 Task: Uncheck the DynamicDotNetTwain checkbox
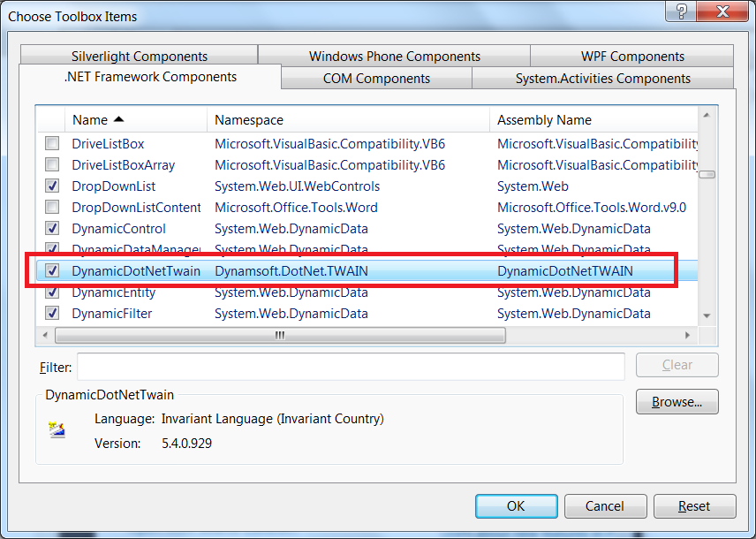point(53,271)
